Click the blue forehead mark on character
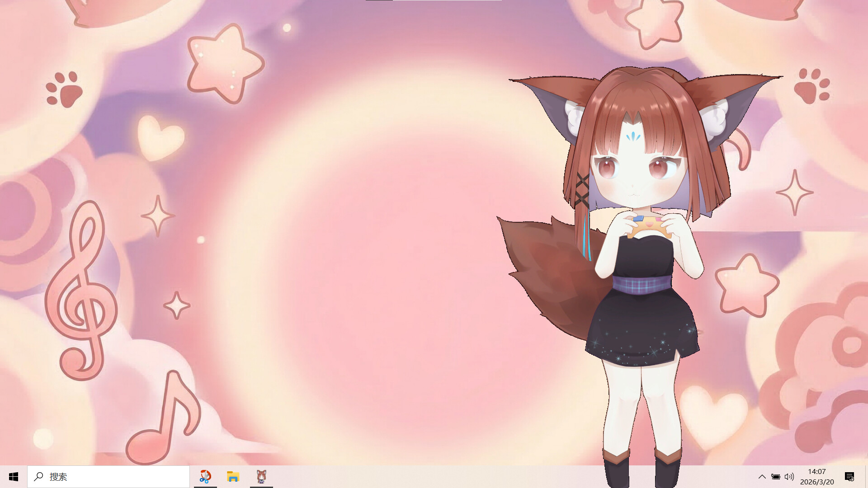Viewport: 868px width, 488px height. click(x=633, y=136)
